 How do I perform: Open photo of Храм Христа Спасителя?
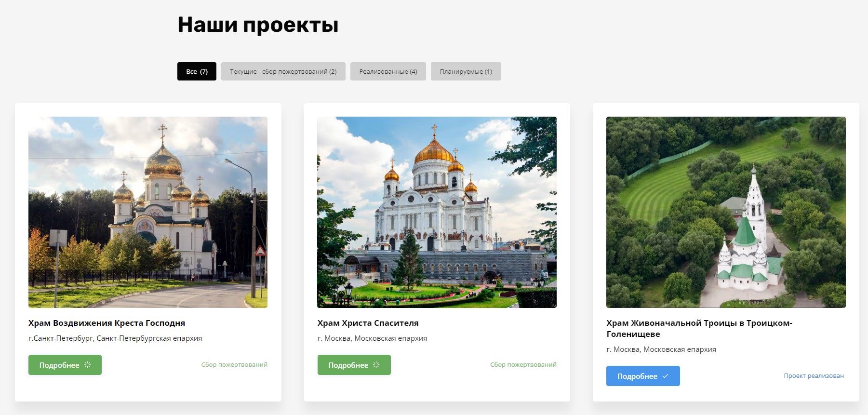tap(437, 212)
